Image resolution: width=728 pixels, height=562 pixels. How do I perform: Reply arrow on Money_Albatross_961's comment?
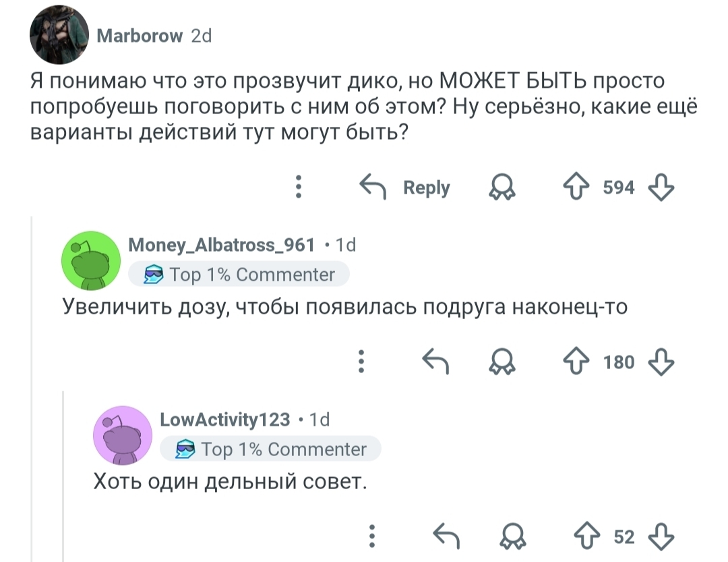coord(435,362)
